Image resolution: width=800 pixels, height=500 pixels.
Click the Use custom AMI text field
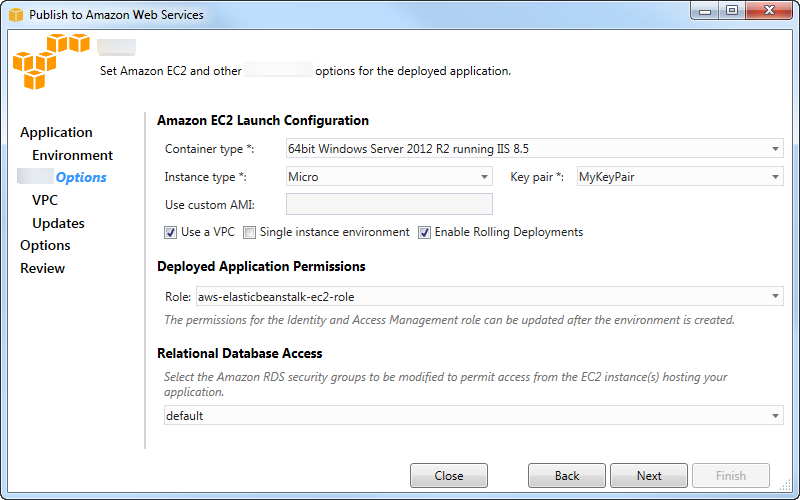coord(389,205)
